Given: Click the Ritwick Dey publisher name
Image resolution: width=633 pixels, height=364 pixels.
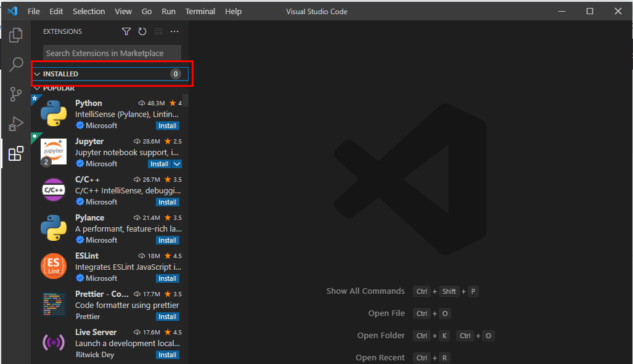Looking at the screenshot, I should coord(95,355).
